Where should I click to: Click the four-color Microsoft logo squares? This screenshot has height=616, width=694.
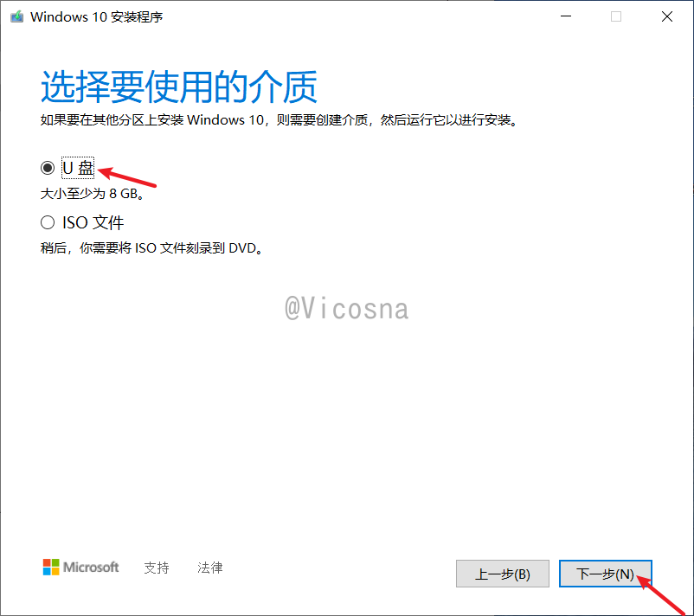point(51,567)
